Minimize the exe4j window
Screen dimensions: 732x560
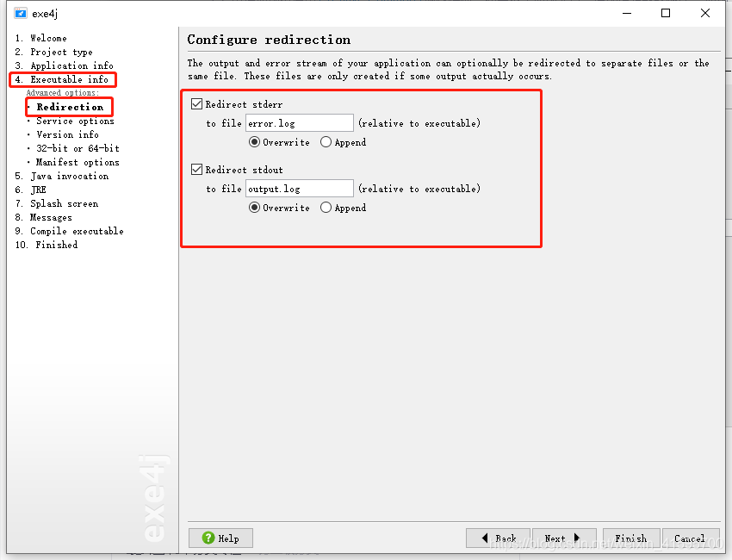pyautogui.click(x=627, y=13)
